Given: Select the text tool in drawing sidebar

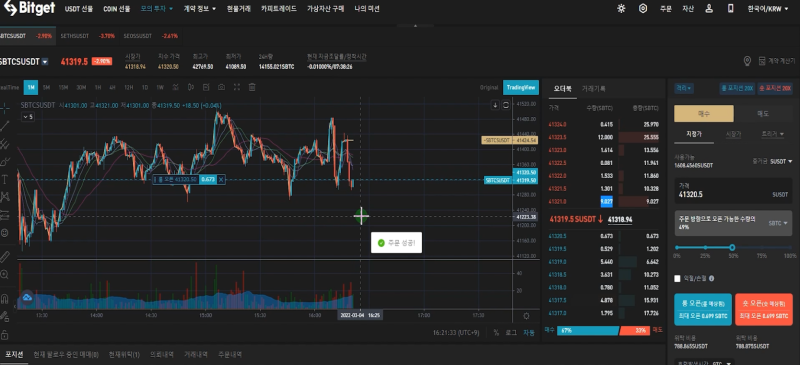Looking at the screenshot, I should 5,179.
